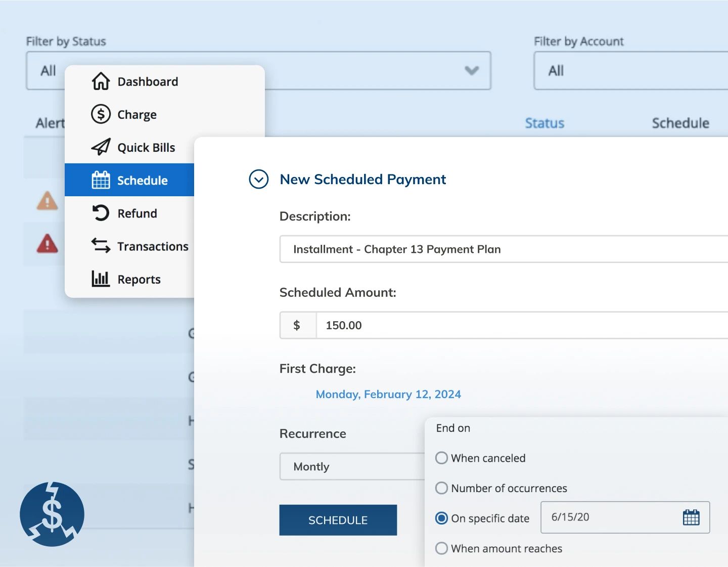
Task: Click the New Scheduled Payment heading
Action: 363,179
